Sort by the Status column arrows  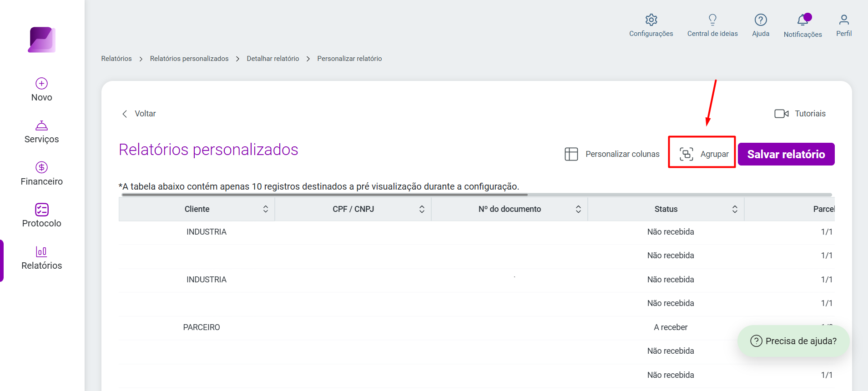[x=735, y=209]
